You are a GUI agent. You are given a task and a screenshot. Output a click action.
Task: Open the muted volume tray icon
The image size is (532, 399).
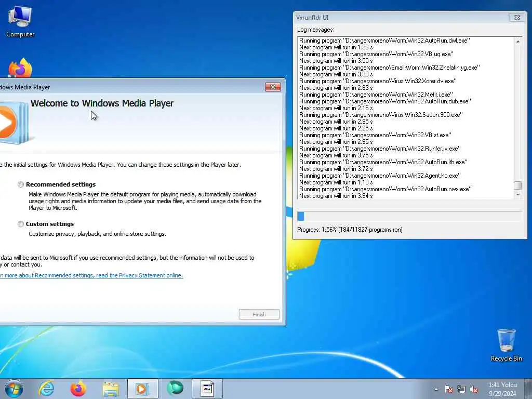pos(474,390)
